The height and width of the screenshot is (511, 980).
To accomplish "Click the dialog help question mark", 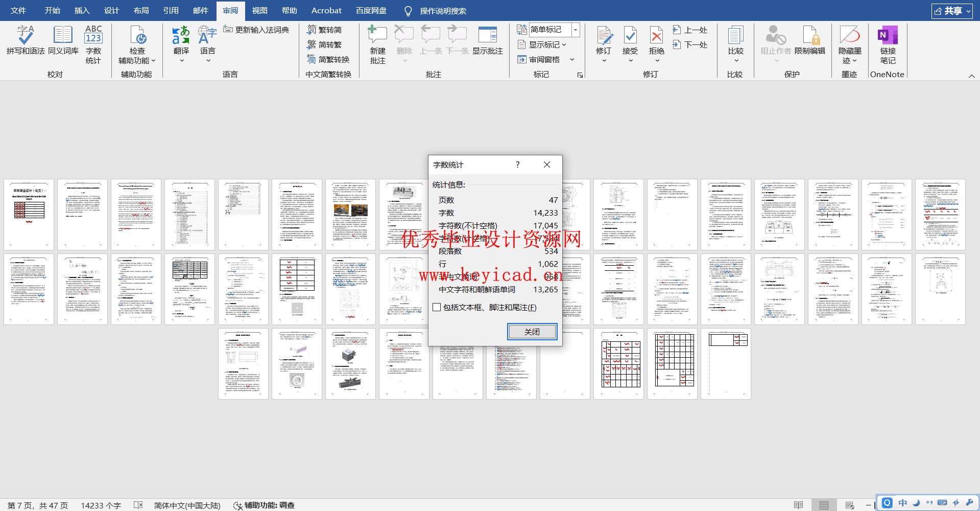I will tap(517, 165).
